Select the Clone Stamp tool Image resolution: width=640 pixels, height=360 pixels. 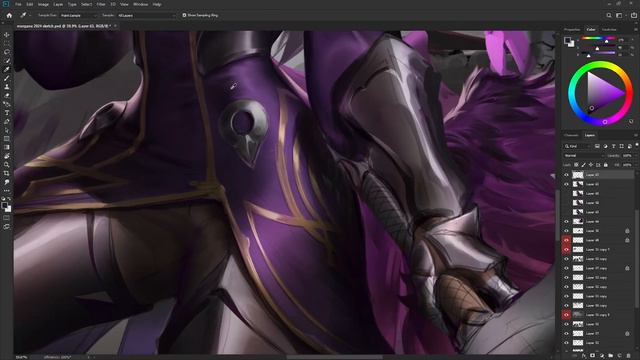[7, 87]
